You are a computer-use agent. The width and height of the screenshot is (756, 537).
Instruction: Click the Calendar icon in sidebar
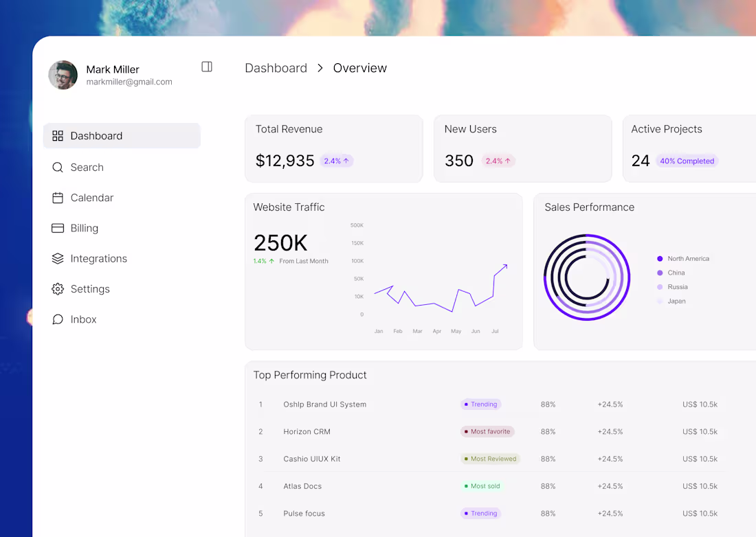tap(58, 198)
